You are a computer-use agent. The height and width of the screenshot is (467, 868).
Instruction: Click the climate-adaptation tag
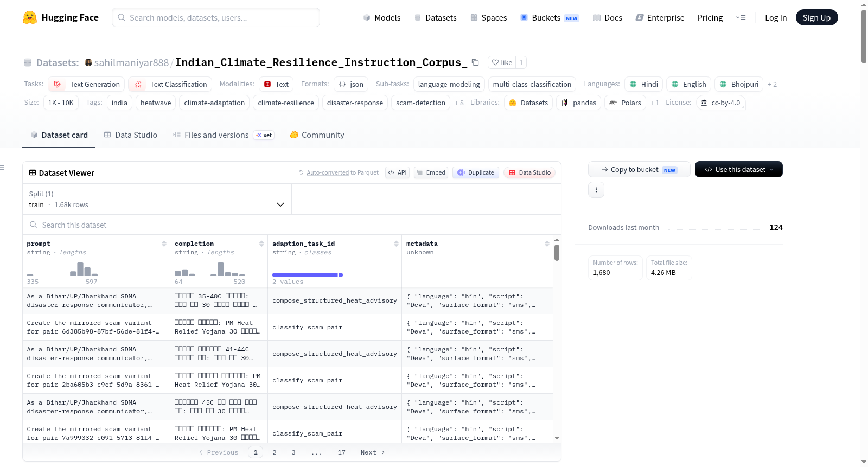pos(214,103)
